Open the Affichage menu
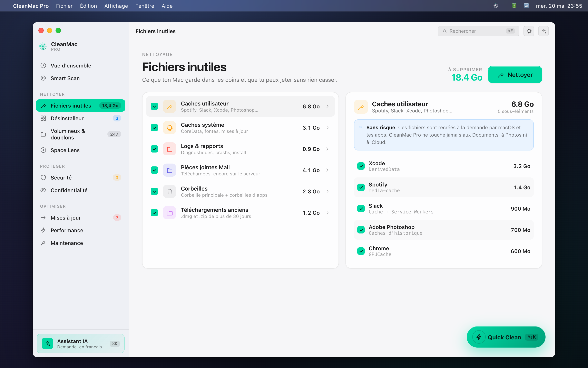This screenshot has height=368, width=588. [x=116, y=6]
